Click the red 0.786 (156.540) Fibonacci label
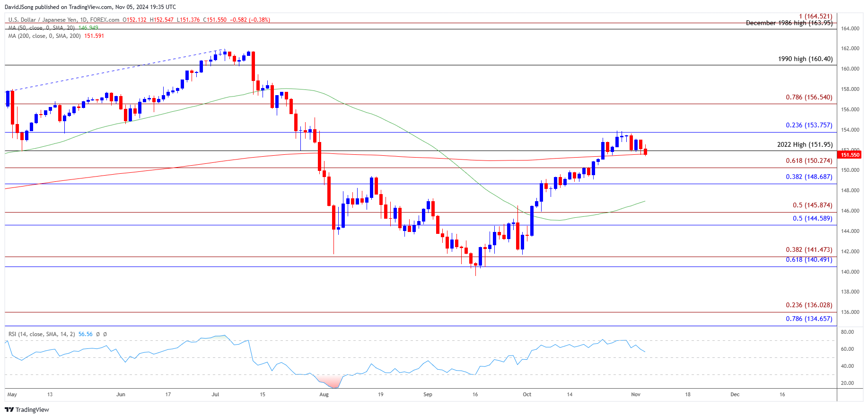This screenshot has height=418, width=868. [x=809, y=98]
